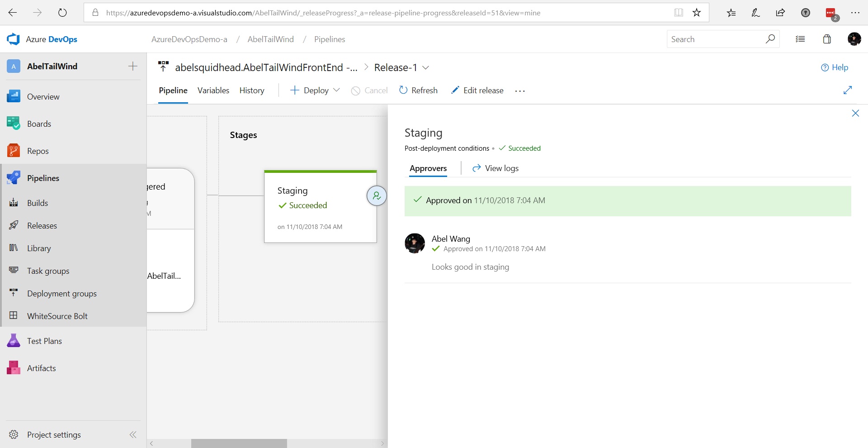Open the work items list icon in header

pyautogui.click(x=800, y=39)
